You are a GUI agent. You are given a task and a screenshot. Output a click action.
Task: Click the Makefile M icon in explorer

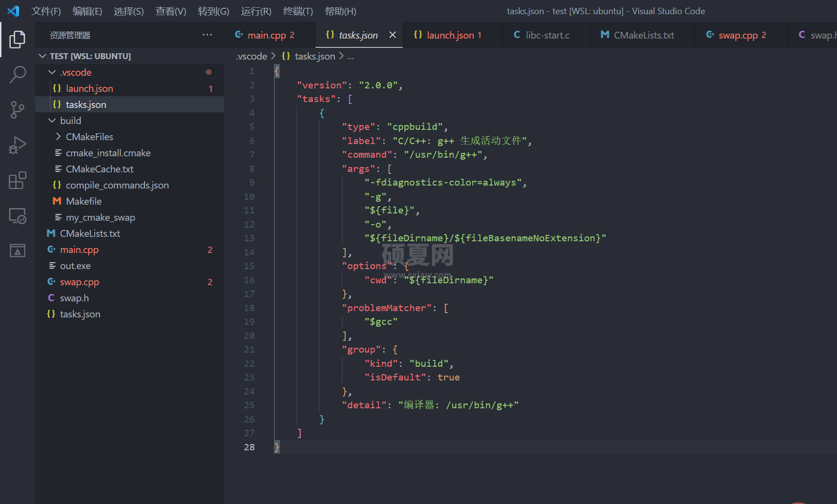[57, 201]
